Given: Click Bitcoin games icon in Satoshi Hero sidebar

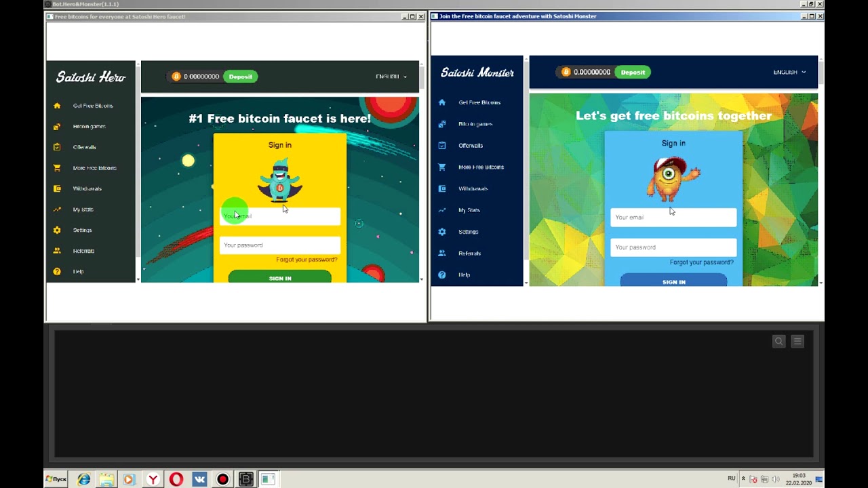Looking at the screenshot, I should coord(57,127).
